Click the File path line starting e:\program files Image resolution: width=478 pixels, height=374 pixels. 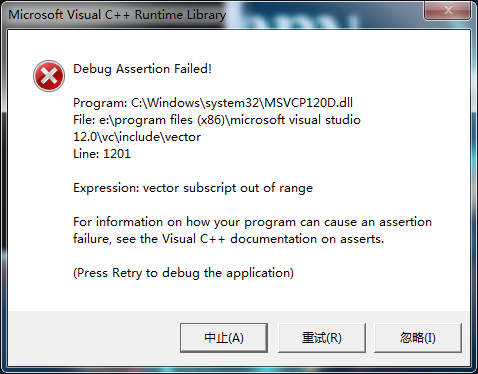217,120
